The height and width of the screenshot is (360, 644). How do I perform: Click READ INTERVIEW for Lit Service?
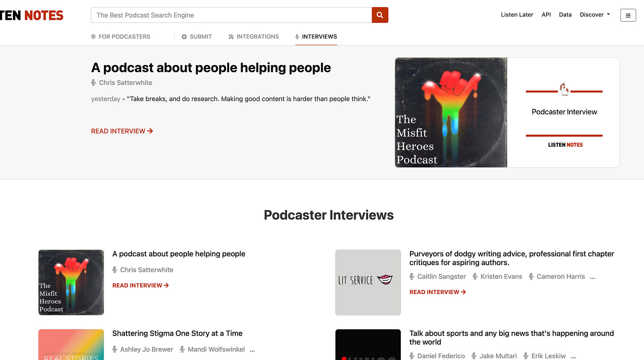(438, 292)
